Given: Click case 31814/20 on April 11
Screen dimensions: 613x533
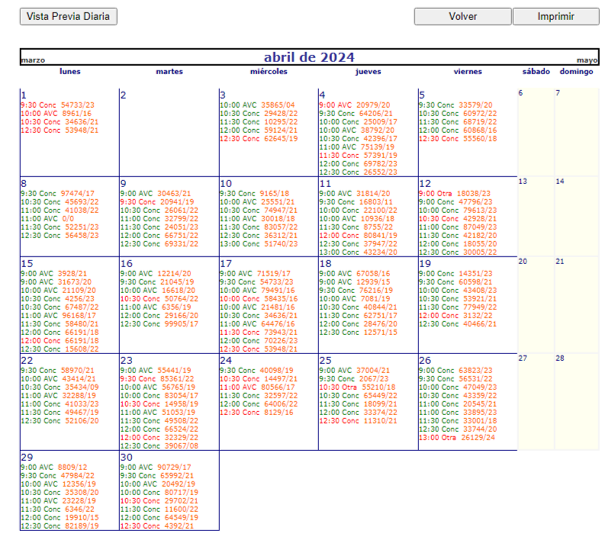Looking at the screenshot, I should 373,194.
